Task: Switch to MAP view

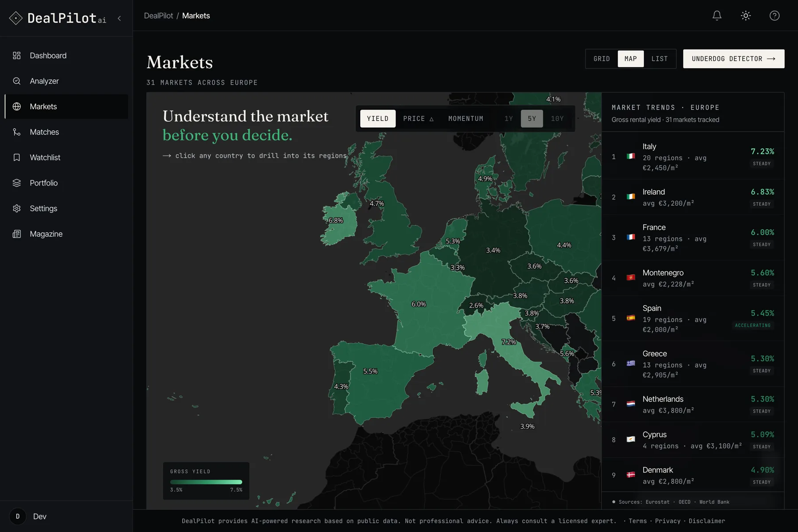Action: pos(630,59)
